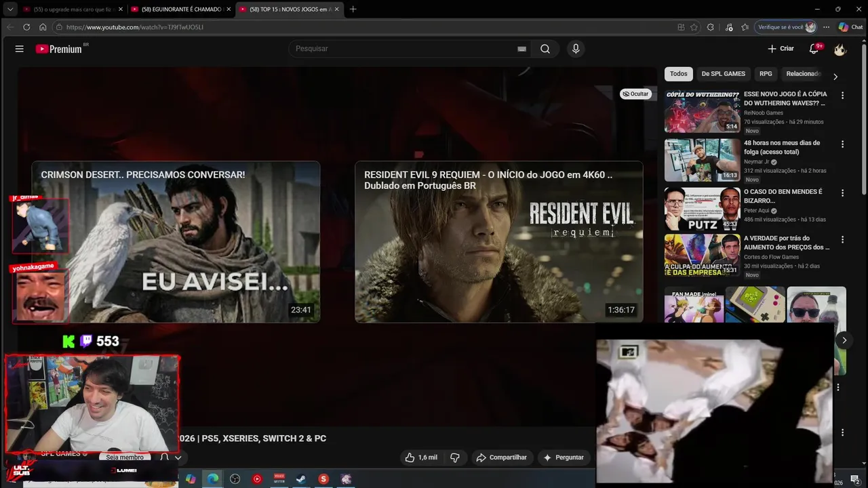Open title '48 horas nos meus dias de folga'

coord(782,147)
